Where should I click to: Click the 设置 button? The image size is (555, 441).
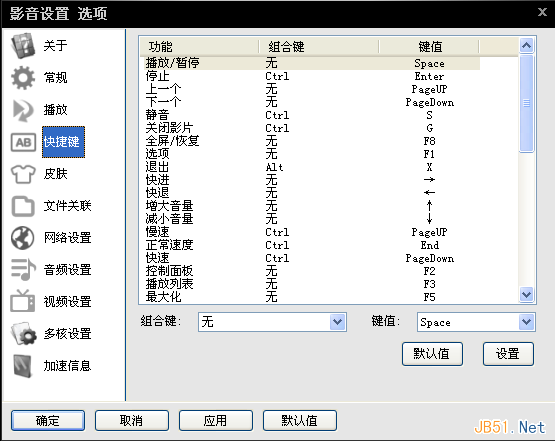pyautogui.click(x=508, y=354)
